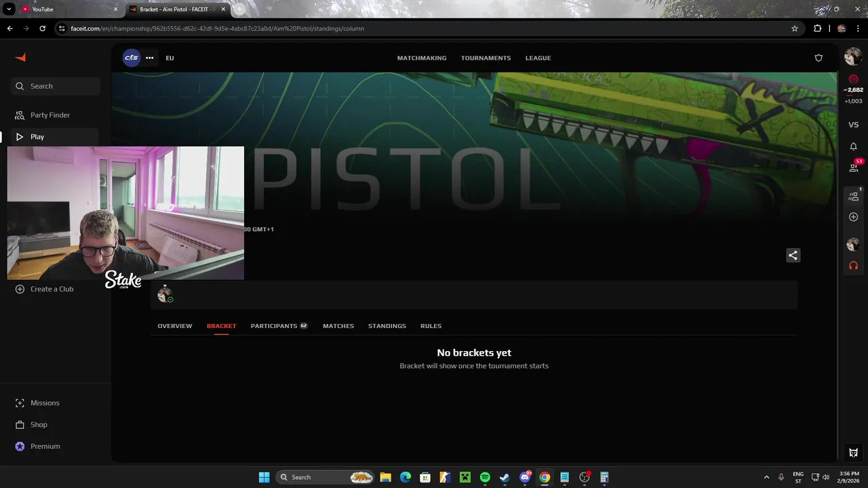
Task: Open the party members icon
Action: (854, 195)
